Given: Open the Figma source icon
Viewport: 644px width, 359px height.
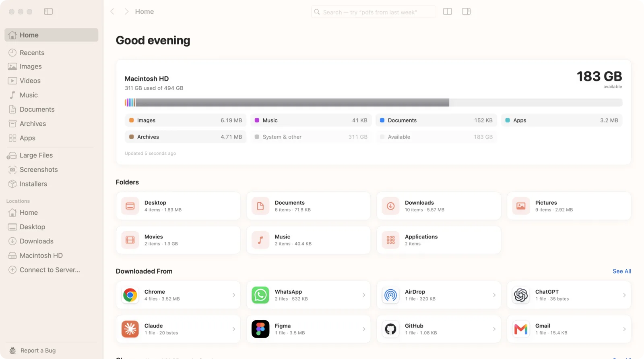Looking at the screenshot, I should click(x=260, y=329).
